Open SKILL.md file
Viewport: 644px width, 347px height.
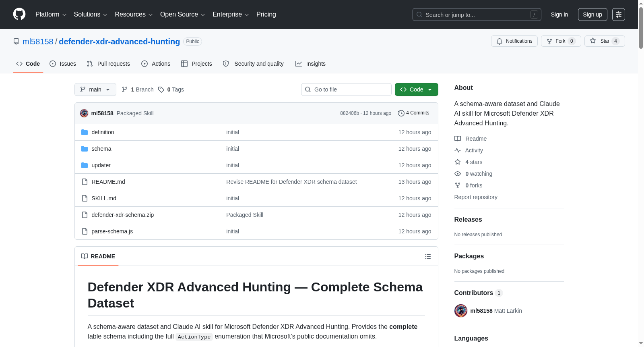tap(104, 198)
